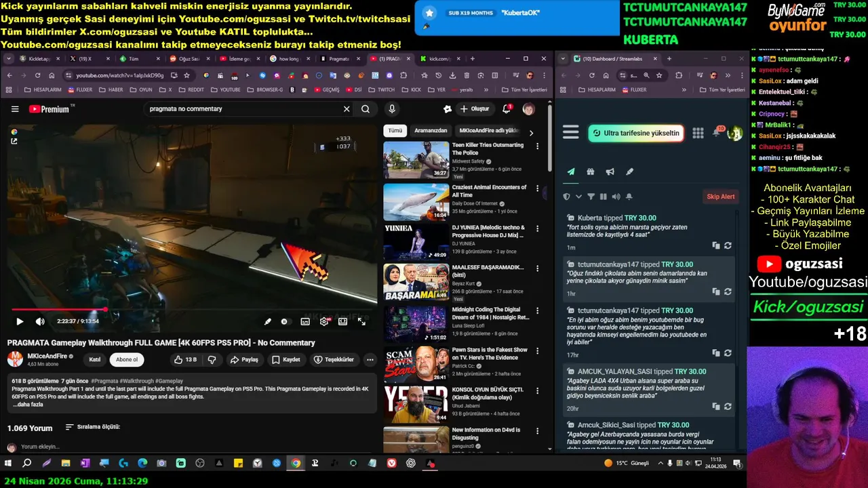Click the Skip Alert button
Viewport: 868px width, 488px height.
721,197
